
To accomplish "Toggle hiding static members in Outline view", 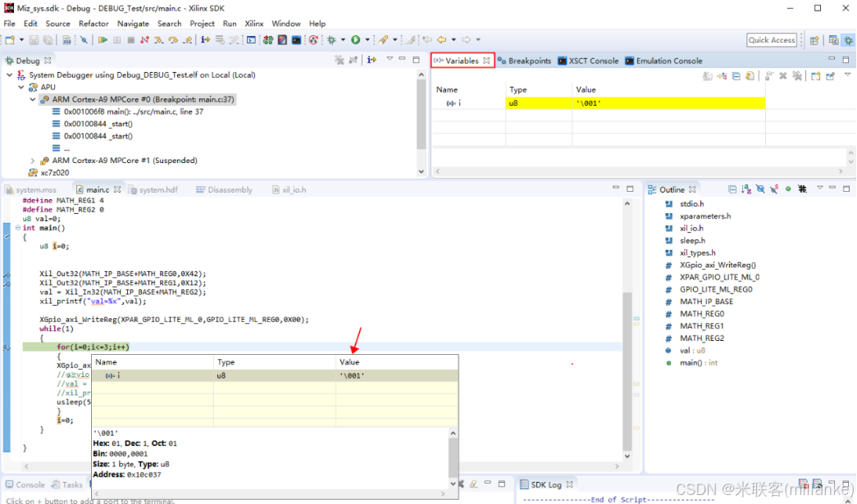I will [x=773, y=189].
